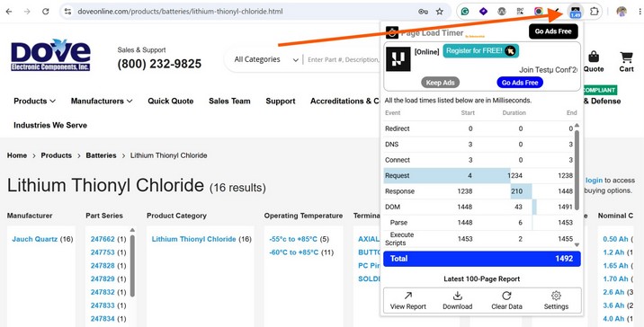Click the Keep Ads button
Screen dimensions: 644x327
[441, 83]
